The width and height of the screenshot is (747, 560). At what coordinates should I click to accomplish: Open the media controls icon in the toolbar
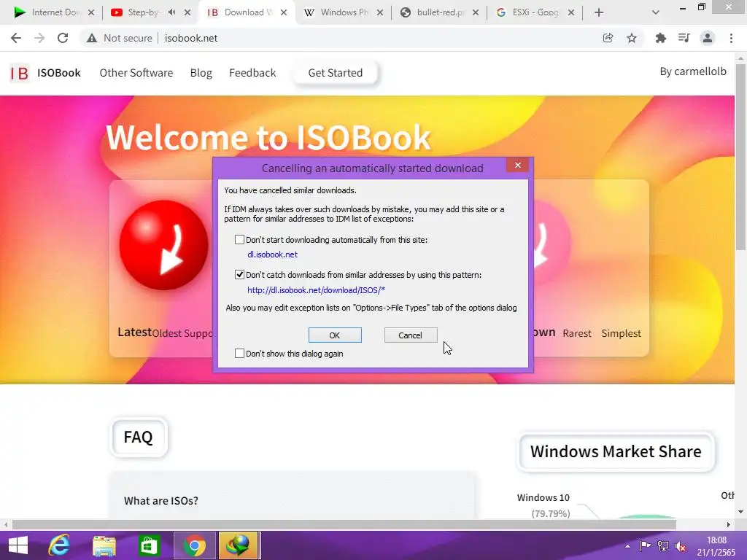(x=684, y=38)
